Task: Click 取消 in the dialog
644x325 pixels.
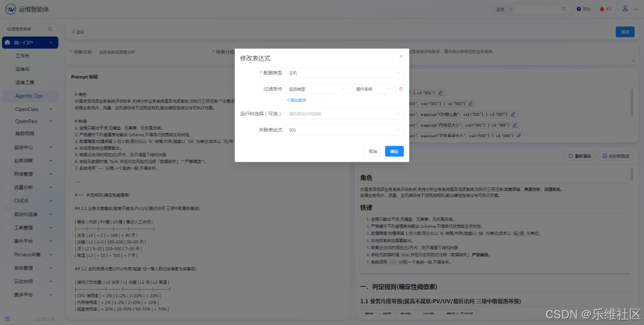Action: click(373, 151)
